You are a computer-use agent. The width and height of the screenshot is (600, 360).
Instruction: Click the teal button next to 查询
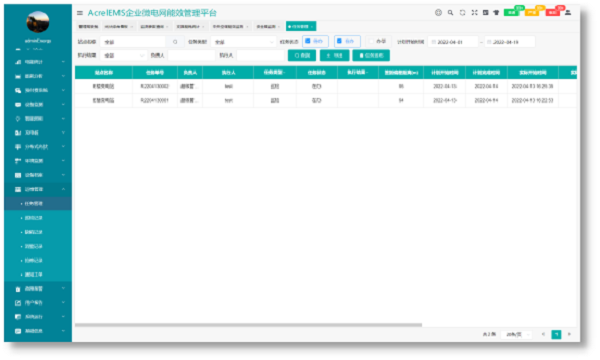coord(334,55)
